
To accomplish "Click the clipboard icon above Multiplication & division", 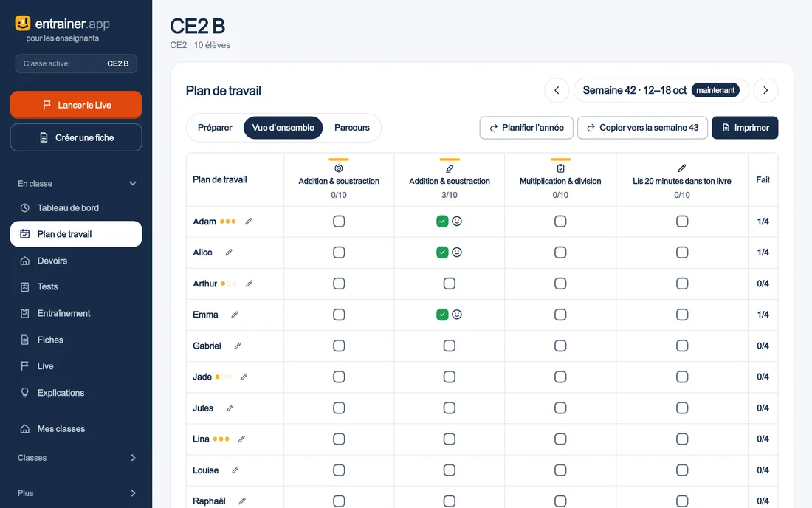I will click(x=560, y=168).
